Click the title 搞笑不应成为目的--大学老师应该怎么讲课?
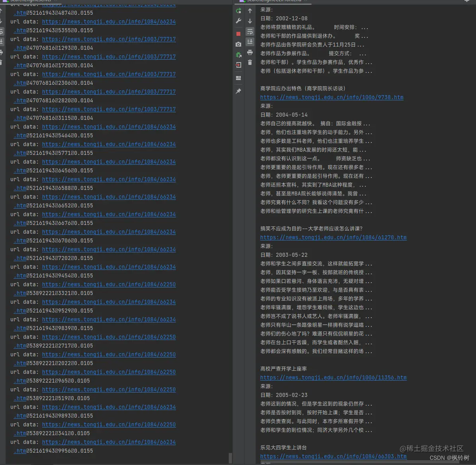This screenshot has height=465, width=476. tap(311, 229)
